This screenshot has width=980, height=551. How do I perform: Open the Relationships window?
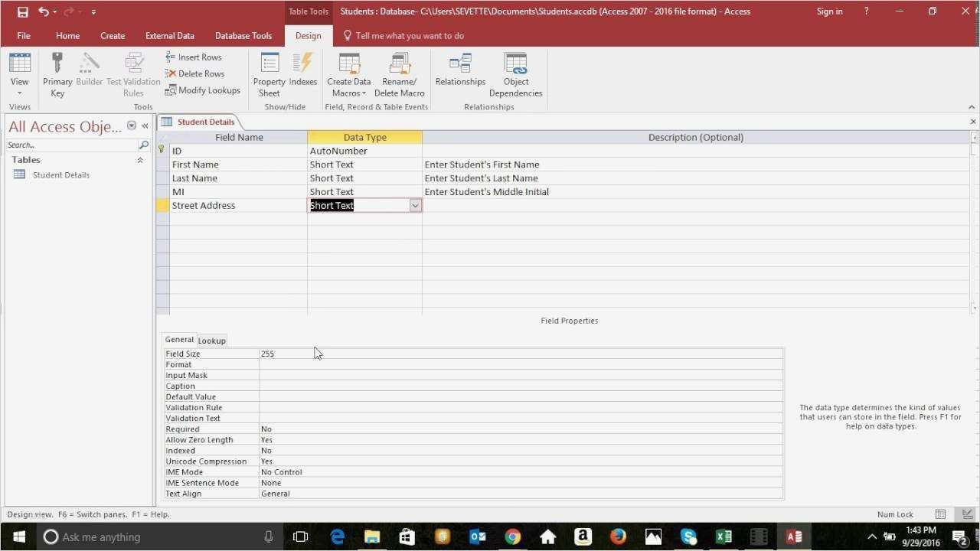click(460, 73)
